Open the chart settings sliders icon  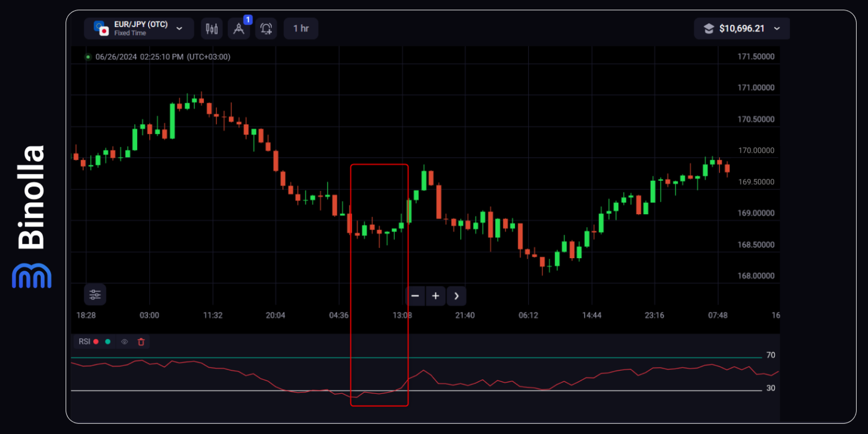click(x=95, y=294)
